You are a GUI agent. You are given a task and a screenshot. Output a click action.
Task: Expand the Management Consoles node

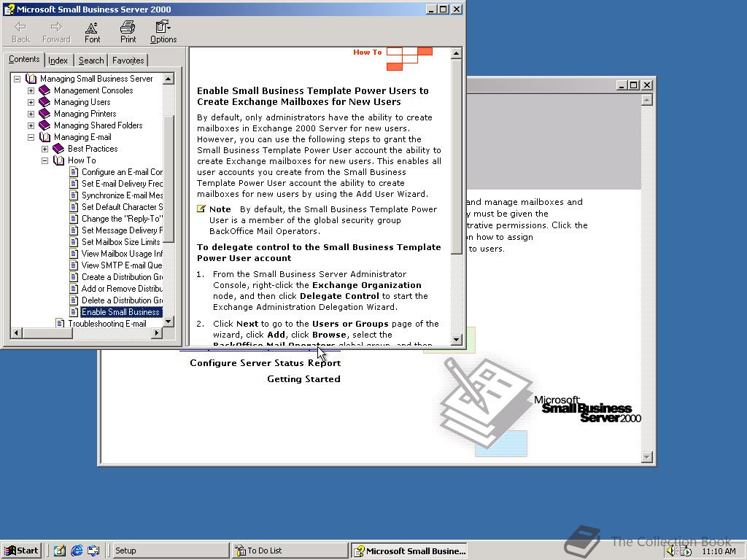(31, 90)
